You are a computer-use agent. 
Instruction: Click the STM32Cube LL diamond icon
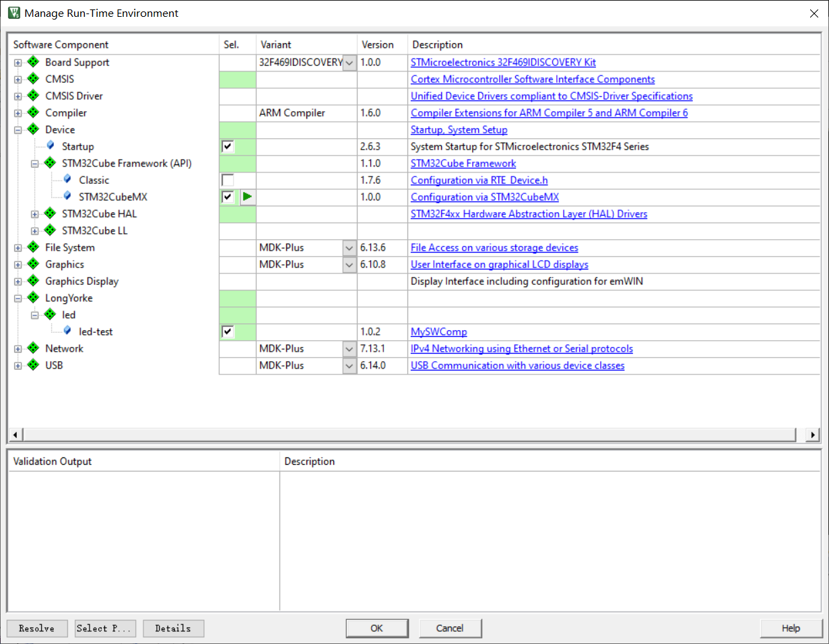51,231
